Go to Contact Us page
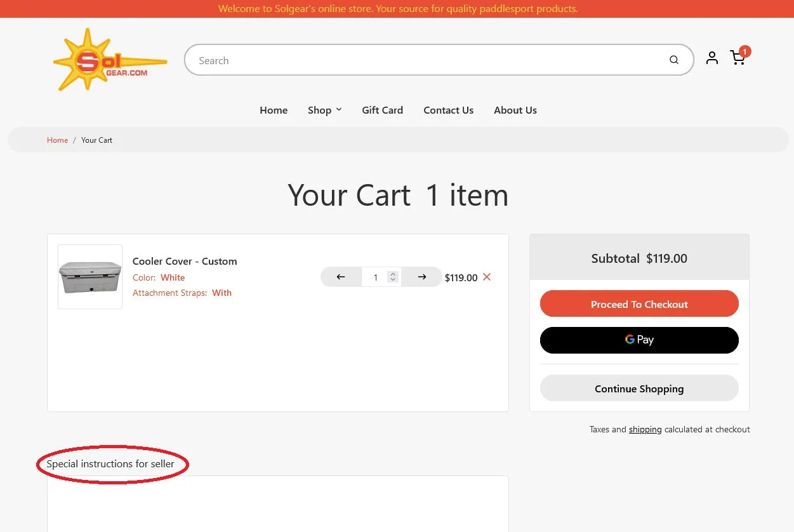 [448, 110]
